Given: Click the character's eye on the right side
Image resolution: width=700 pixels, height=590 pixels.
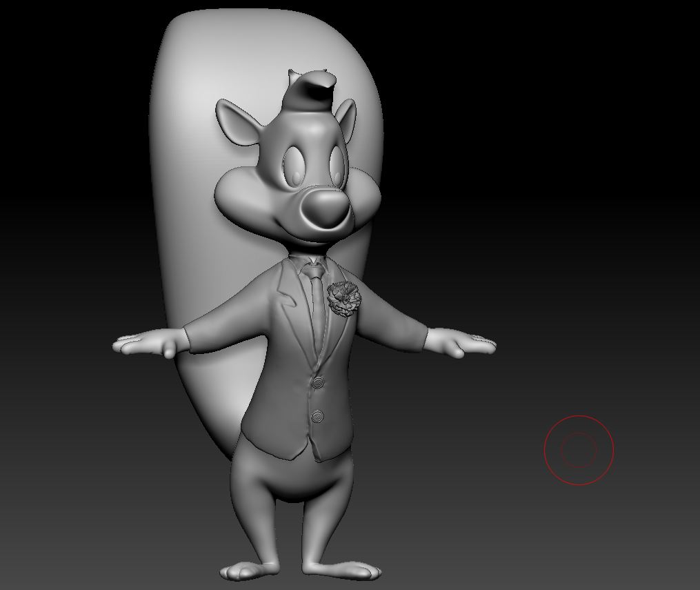Looking at the screenshot, I should coord(337,166).
